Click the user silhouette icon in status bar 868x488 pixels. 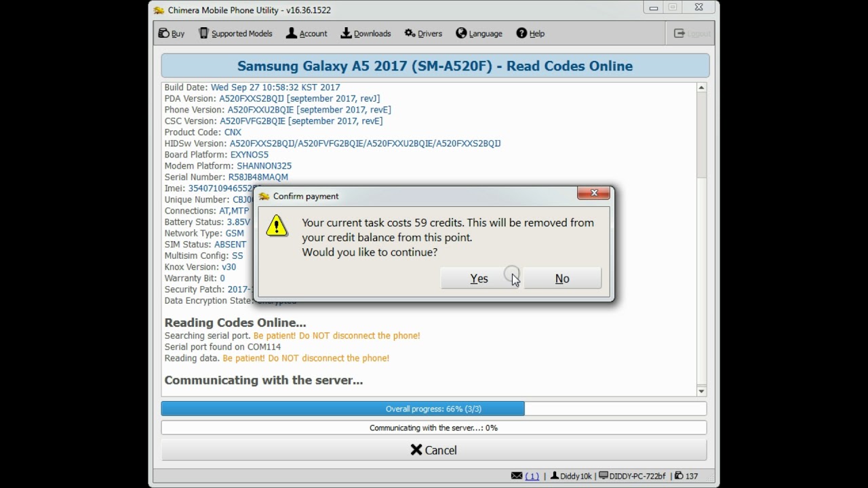pos(554,476)
